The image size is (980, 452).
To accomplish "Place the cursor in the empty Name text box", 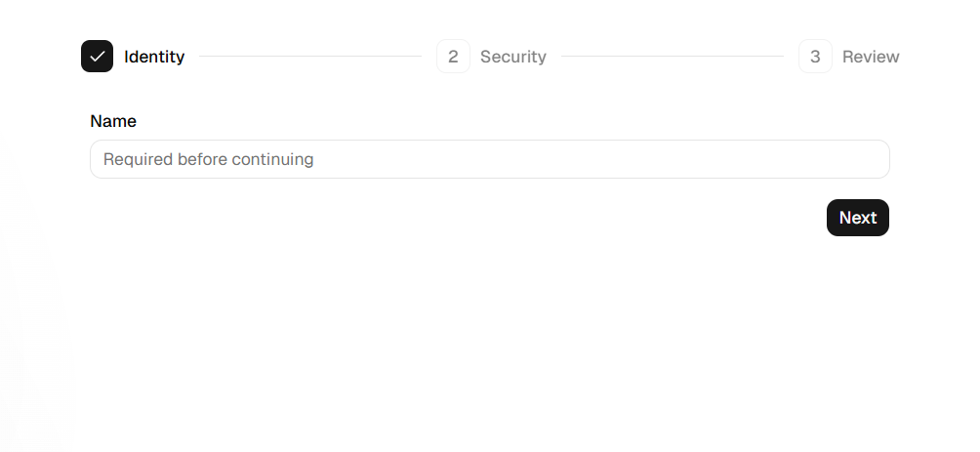I will coord(489,159).
